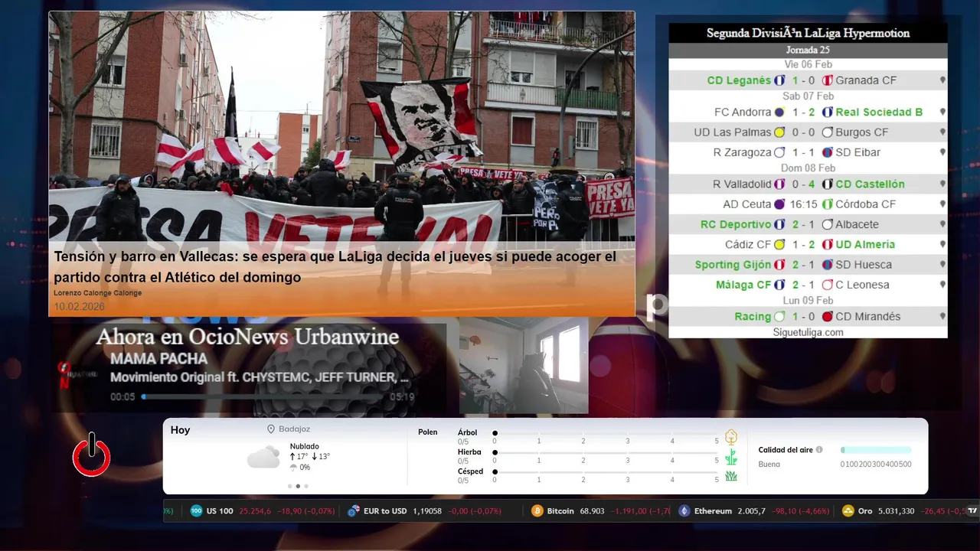Click the Movimiento Original artist line
The height and width of the screenshot is (551, 980).
point(260,377)
